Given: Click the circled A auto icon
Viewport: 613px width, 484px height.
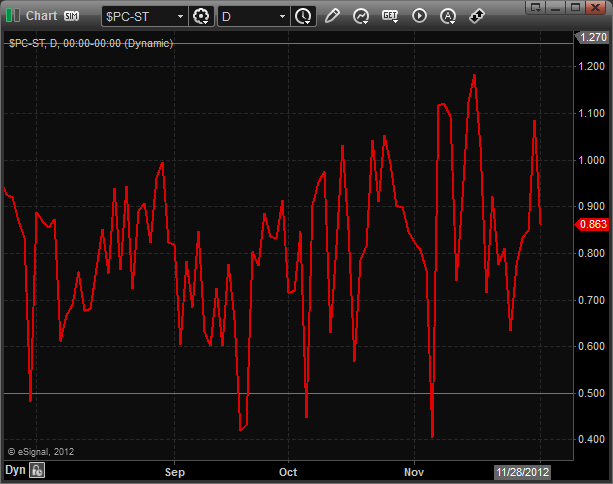Looking at the screenshot, I should pyautogui.click(x=448, y=16).
